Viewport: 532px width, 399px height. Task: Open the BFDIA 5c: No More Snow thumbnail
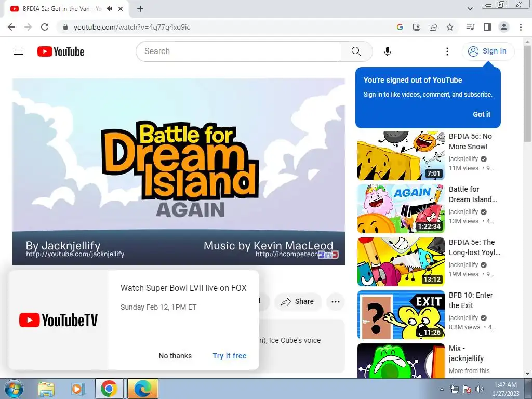pyautogui.click(x=401, y=156)
